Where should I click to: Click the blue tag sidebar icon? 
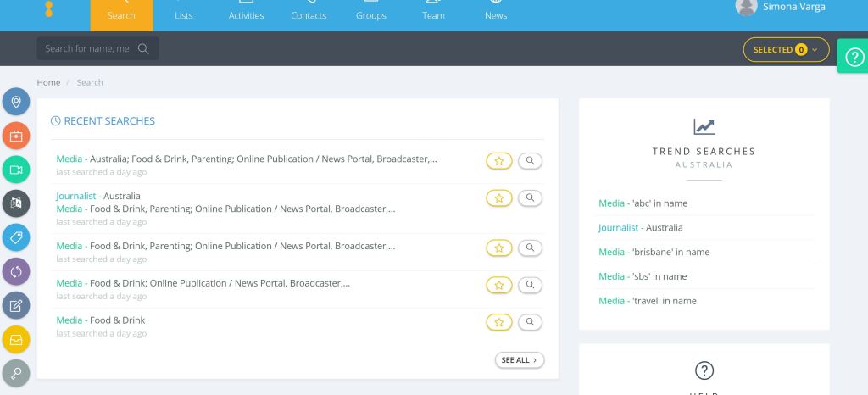pos(16,237)
